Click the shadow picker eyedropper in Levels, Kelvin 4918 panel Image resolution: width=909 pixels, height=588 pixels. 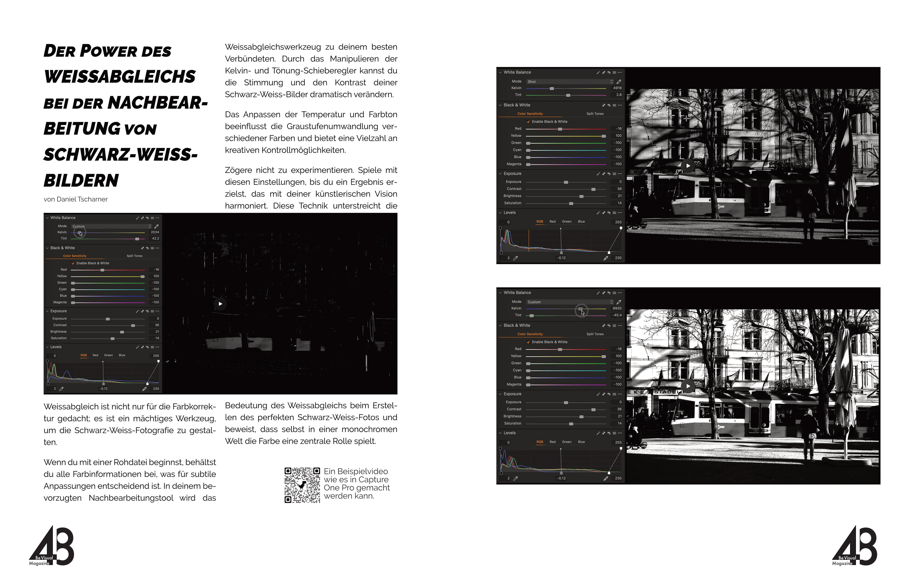pyautogui.click(x=515, y=258)
